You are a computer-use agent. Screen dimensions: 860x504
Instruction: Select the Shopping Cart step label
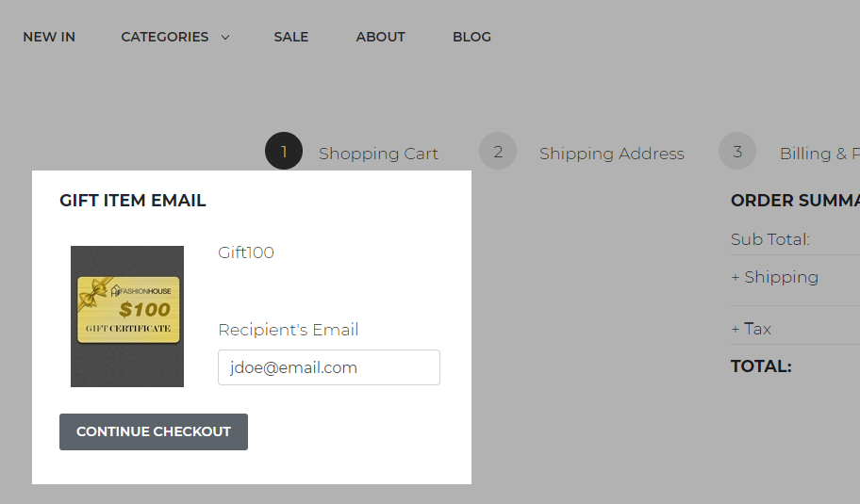click(x=378, y=154)
